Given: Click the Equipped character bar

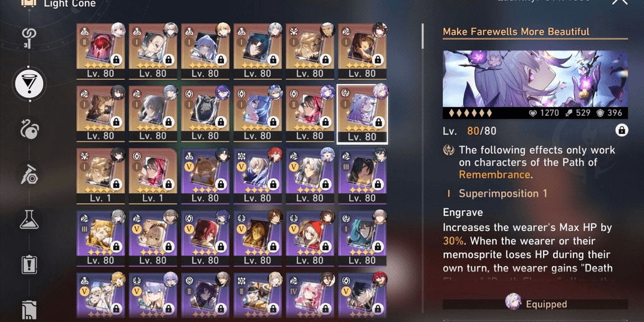Looking at the screenshot, I should [x=535, y=304].
